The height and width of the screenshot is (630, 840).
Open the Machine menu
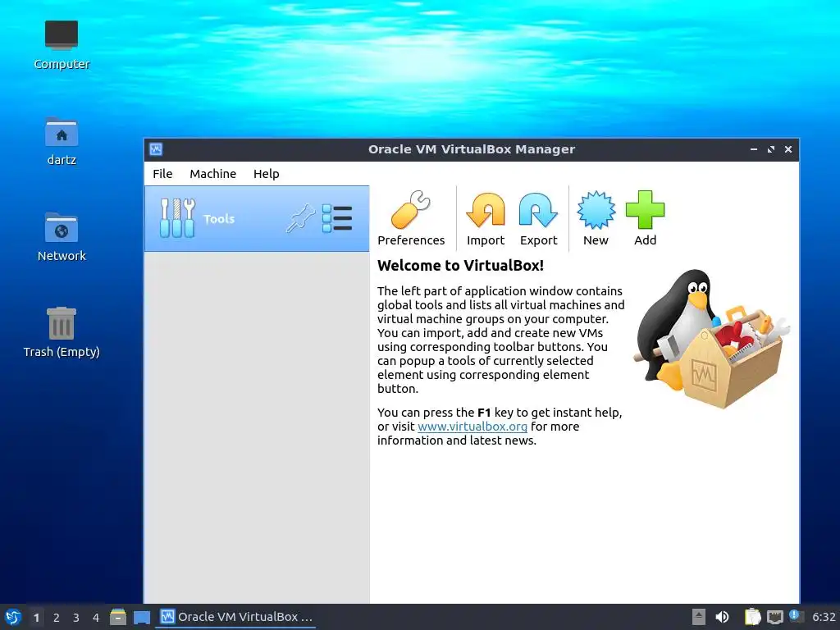pyautogui.click(x=212, y=174)
